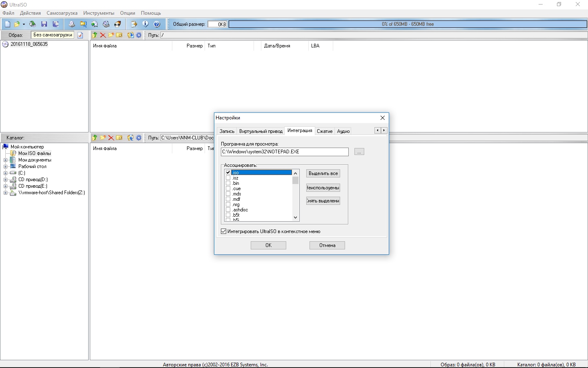Click the boot image checkmark icon beside Без самозагрузки
This screenshot has height=368, width=588.
[x=80, y=35]
